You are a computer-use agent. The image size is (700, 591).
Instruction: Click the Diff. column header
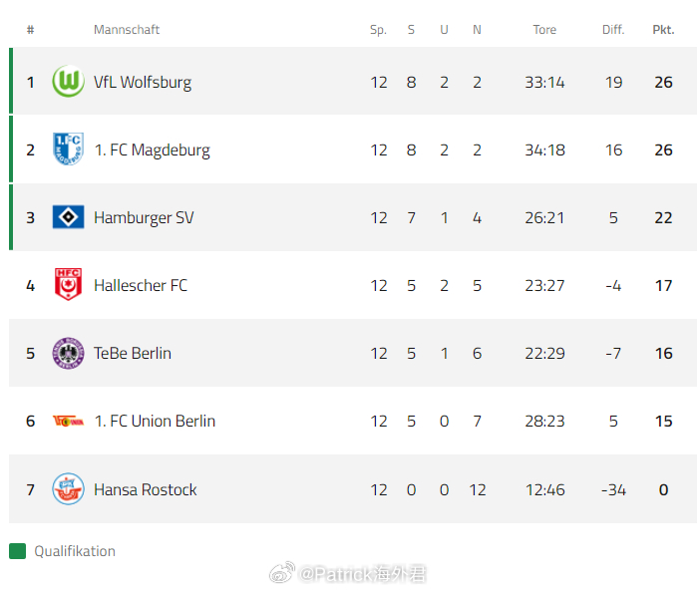[x=613, y=30]
